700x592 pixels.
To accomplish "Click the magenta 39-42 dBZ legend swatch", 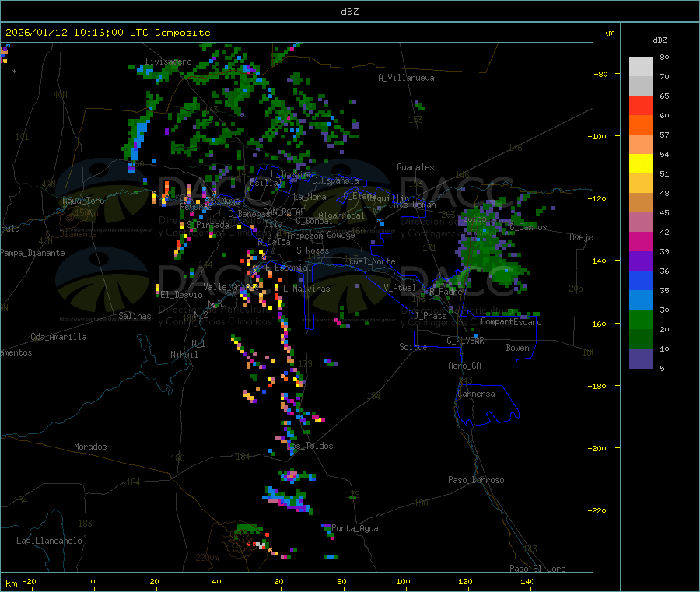I will [641, 241].
